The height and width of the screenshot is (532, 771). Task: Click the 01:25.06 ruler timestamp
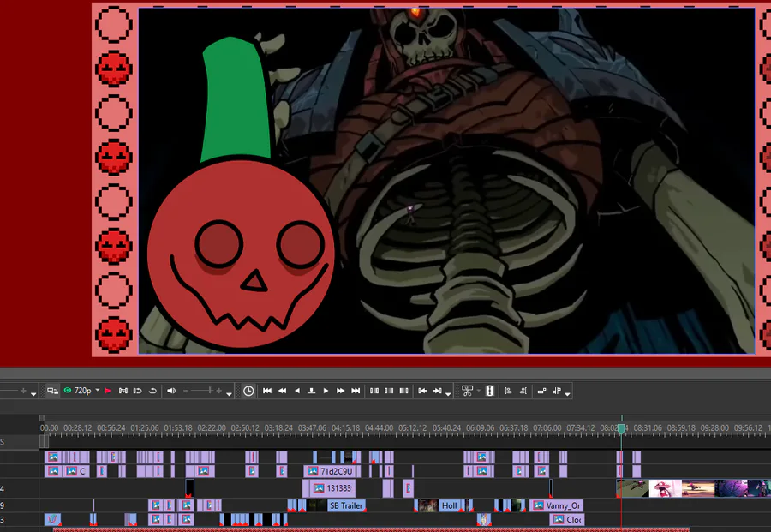click(145, 428)
